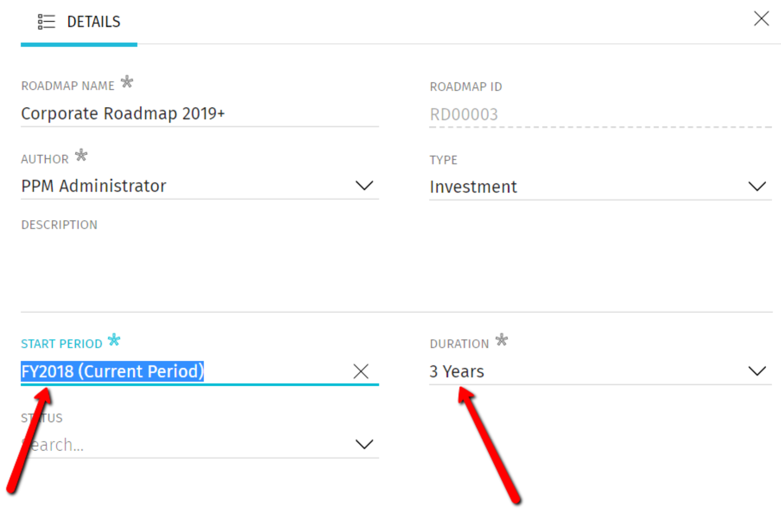Viewport: 781px width, 532px height.
Task: Close the roadmap details panel
Action: pyautogui.click(x=761, y=19)
